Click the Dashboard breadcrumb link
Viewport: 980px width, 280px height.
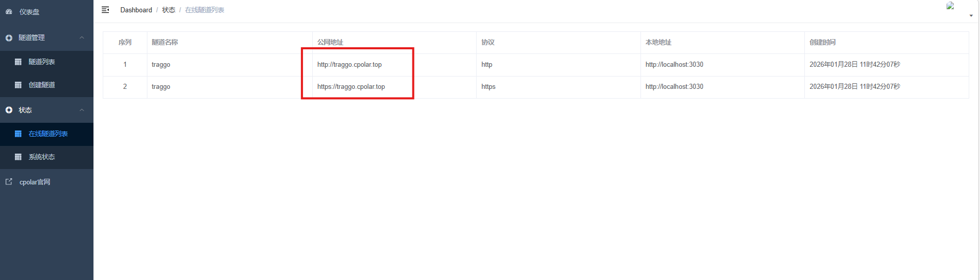point(136,10)
